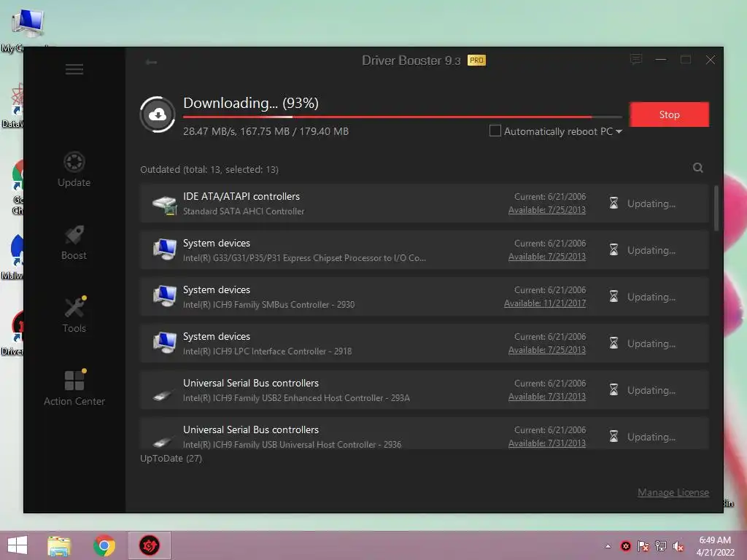
Task: Click hourglass icon for SMBus Controller row
Action: 614,297
